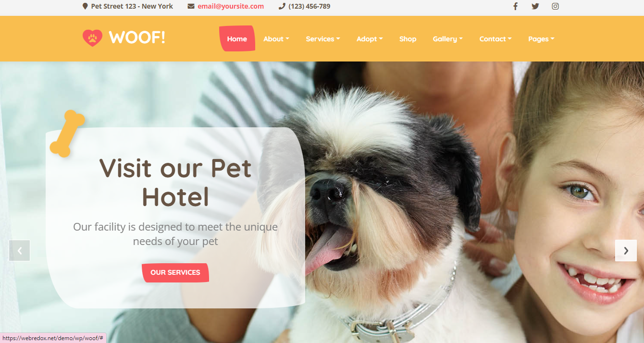Open the Facebook icon link
Image resolution: width=644 pixels, height=343 pixels.
point(515,6)
